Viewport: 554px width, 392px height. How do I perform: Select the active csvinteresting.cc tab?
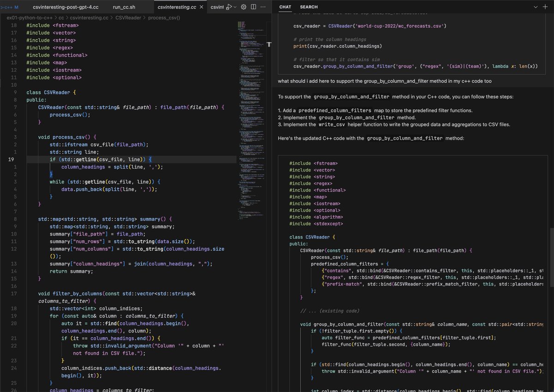tap(177, 7)
